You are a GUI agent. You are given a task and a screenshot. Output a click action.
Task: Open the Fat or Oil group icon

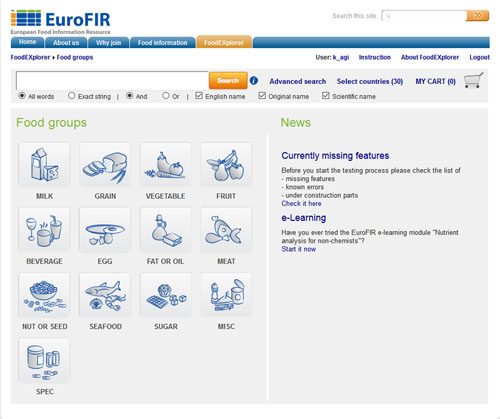click(x=166, y=230)
